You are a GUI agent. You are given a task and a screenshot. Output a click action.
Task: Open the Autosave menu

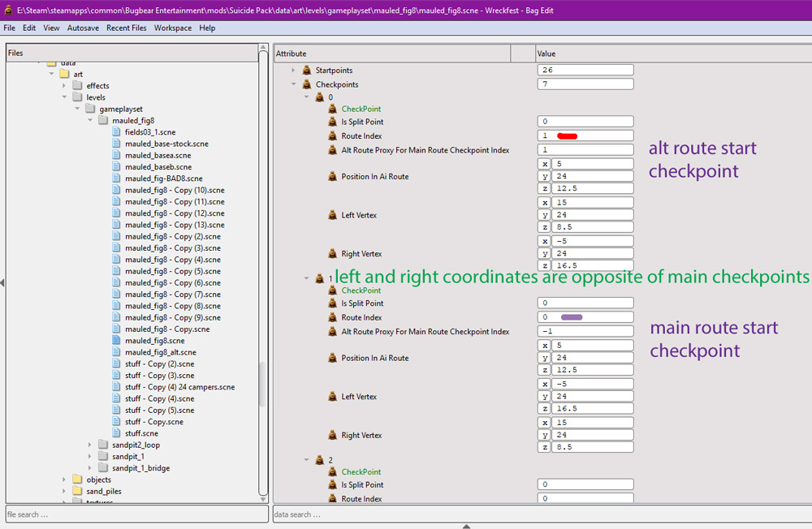(83, 28)
